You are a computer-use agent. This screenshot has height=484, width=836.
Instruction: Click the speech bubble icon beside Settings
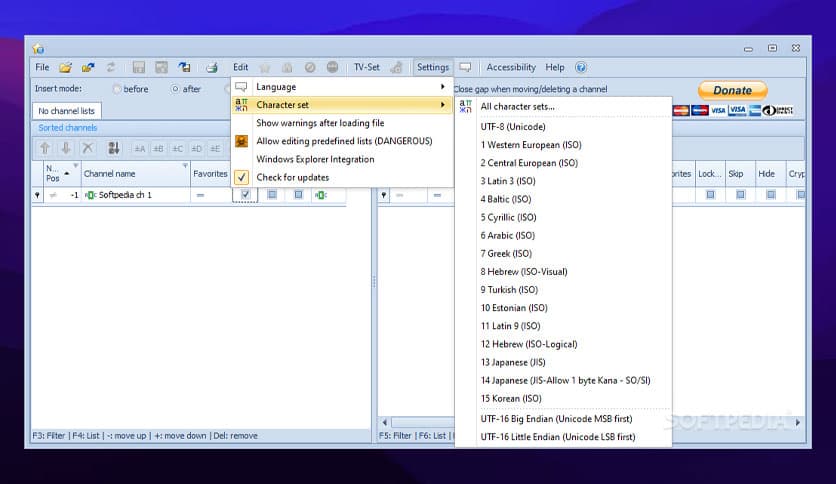click(x=465, y=68)
